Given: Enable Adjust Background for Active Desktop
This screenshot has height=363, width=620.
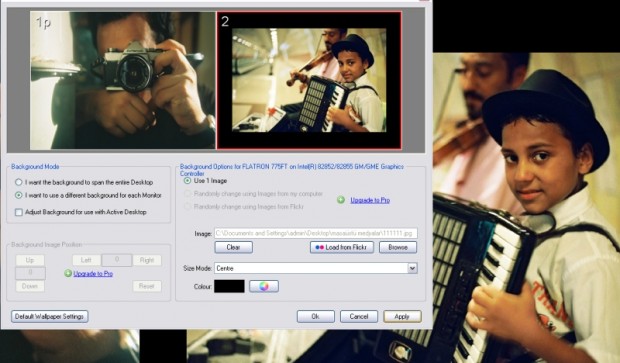Looking at the screenshot, I should click(x=19, y=212).
